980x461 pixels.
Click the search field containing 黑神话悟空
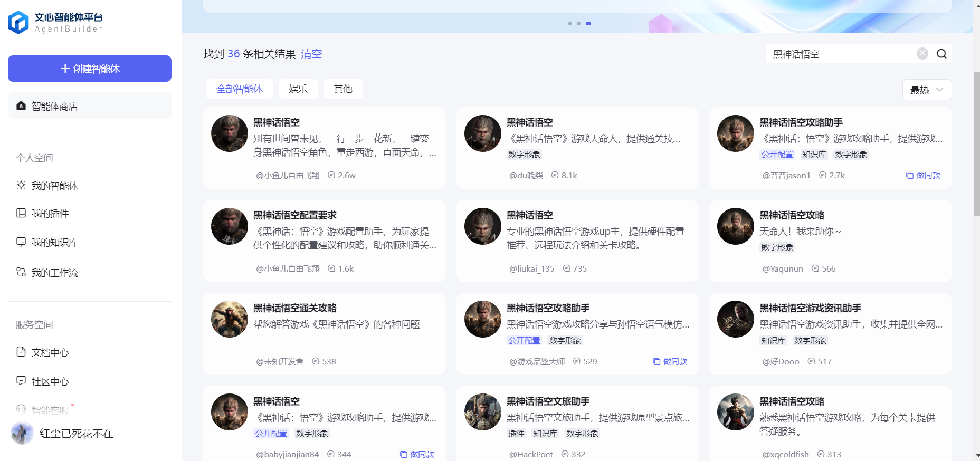[842, 54]
